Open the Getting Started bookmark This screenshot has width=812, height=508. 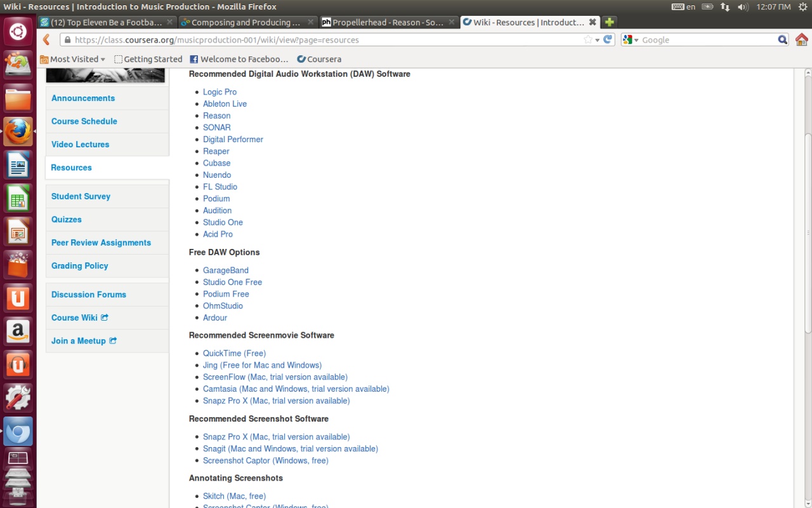(148, 59)
